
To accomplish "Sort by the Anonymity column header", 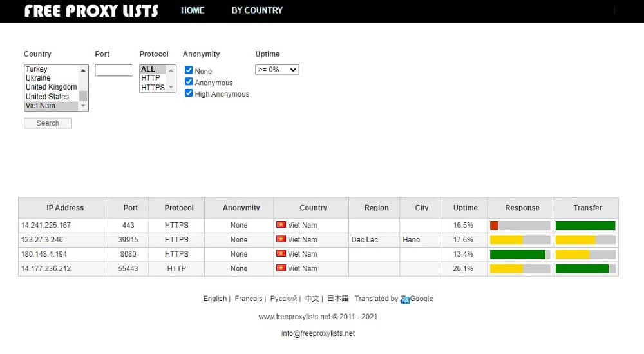I will click(x=241, y=208).
